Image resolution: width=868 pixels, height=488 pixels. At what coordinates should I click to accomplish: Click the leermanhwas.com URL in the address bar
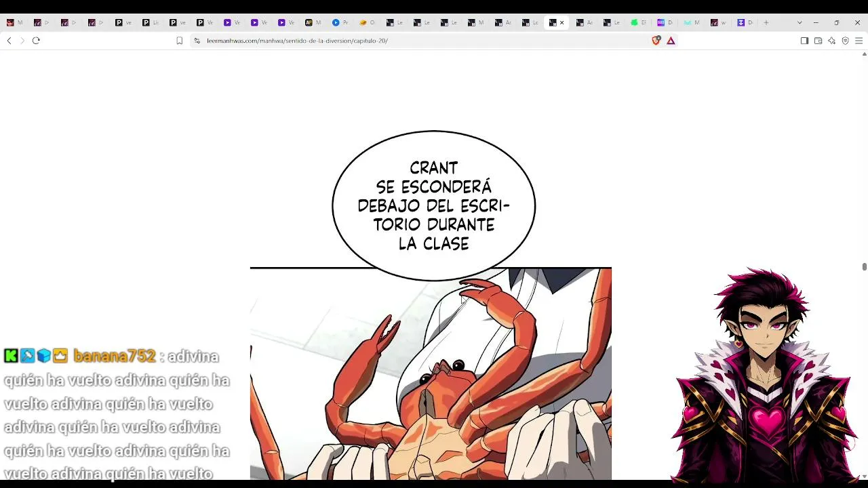pyautogui.click(x=297, y=41)
